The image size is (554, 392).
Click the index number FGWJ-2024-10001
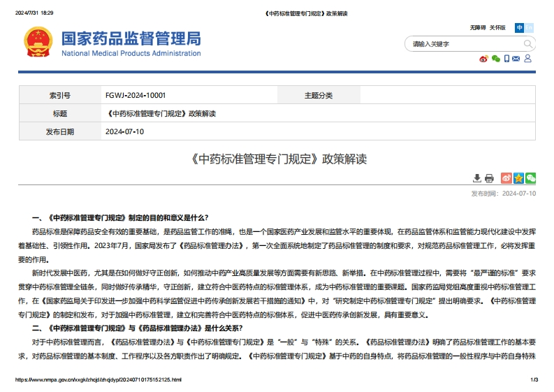coord(136,95)
